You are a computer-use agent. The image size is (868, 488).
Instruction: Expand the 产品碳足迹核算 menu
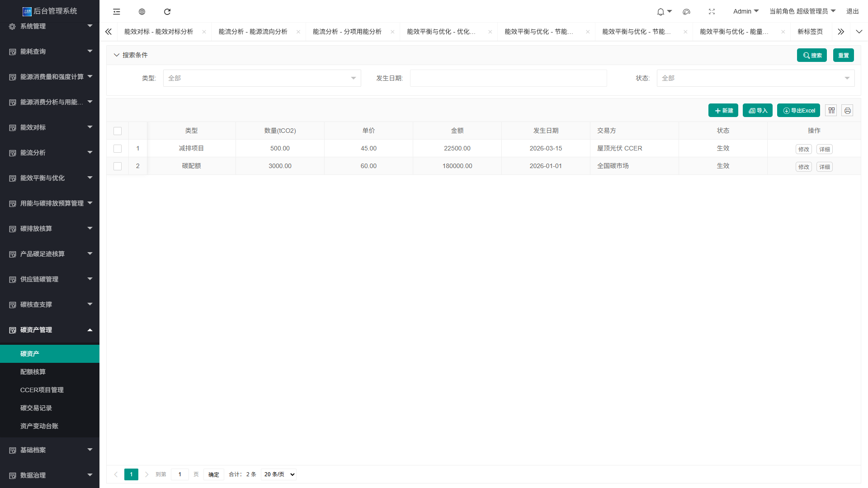[x=50, y=254]
